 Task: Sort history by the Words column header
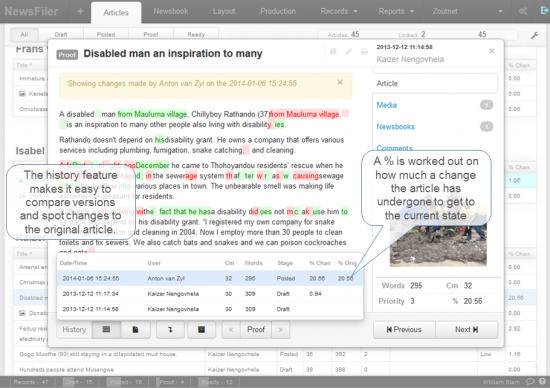pyautogui.click(x=253, y=263)
